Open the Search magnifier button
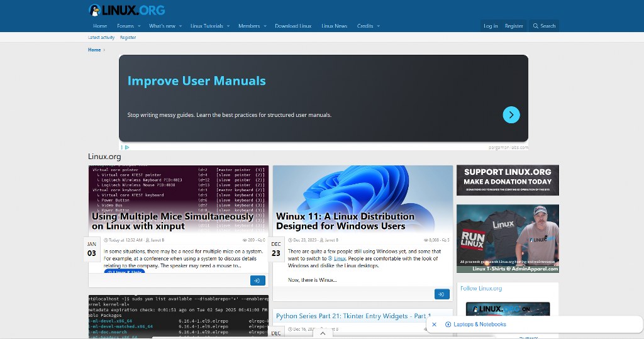This screenshot has height=339, width=644. (544, 26)
